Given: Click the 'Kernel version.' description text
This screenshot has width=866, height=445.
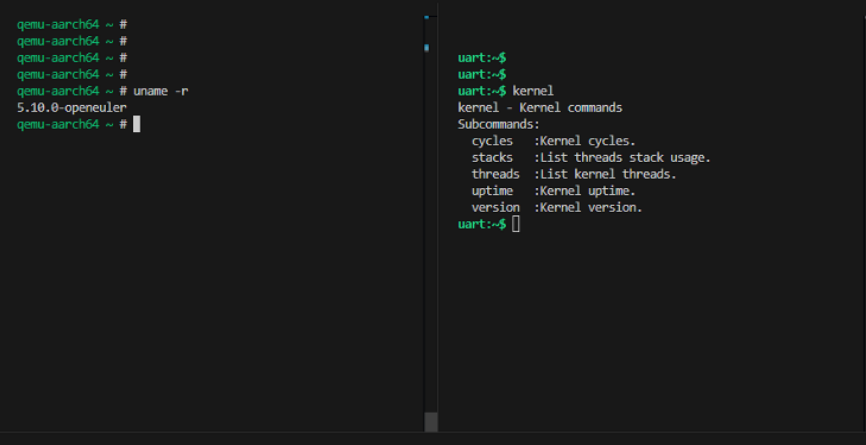Looking at the screenshot, I should pyautogui.click(x=590, y=207).
